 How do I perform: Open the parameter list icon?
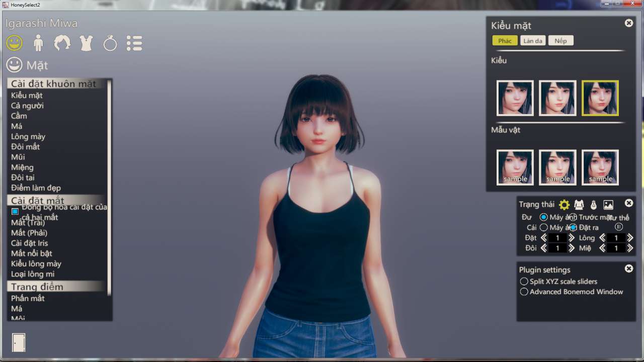tap(134, 43)
